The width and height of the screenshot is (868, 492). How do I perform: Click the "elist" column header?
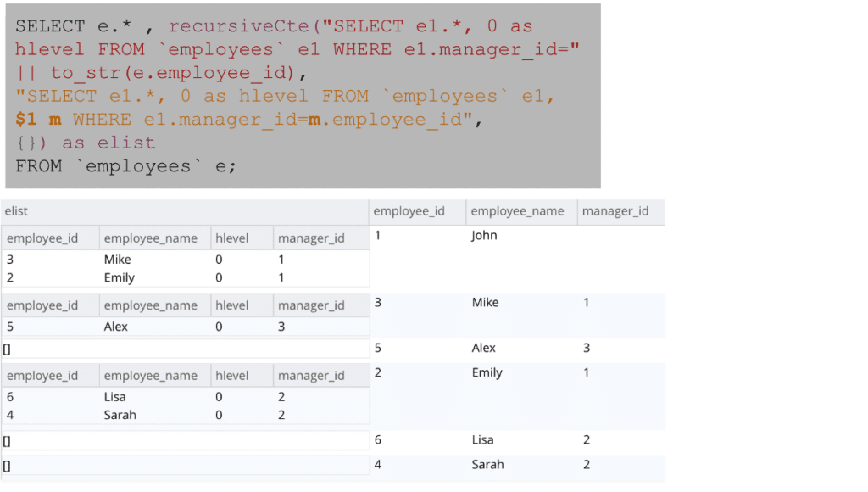16,211
